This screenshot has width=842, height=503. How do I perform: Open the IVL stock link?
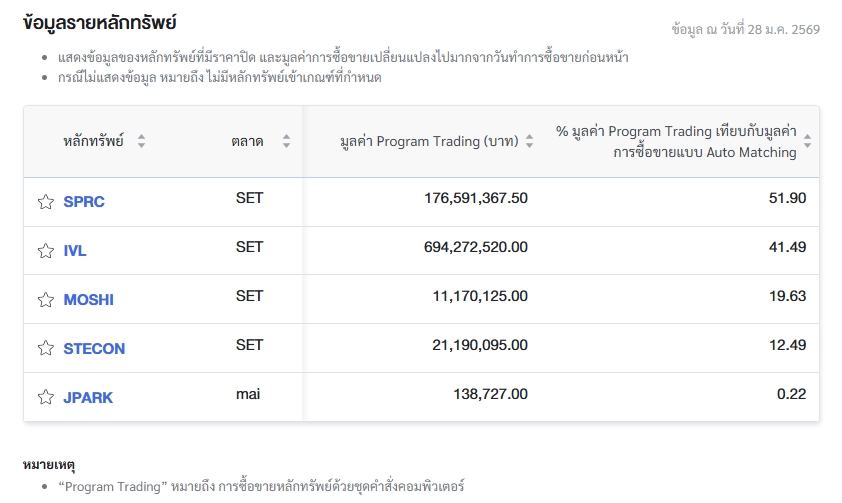75,251
